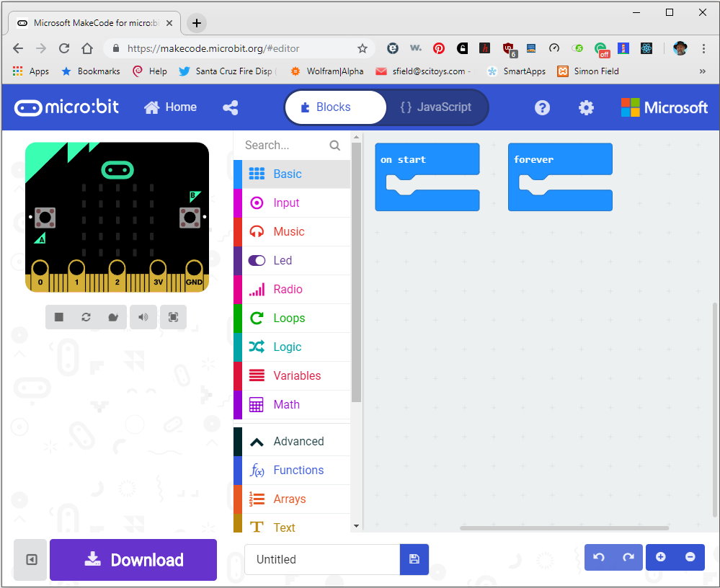Viewport: 720px width, 588px height.
Task: Select the on start block
Action: tap(427, 160)
